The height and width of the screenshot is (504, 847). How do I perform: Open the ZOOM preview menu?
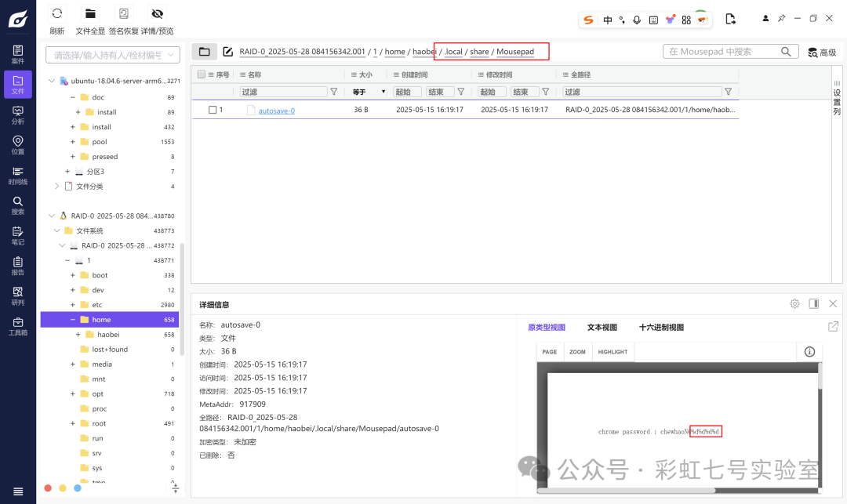point(577,352)
